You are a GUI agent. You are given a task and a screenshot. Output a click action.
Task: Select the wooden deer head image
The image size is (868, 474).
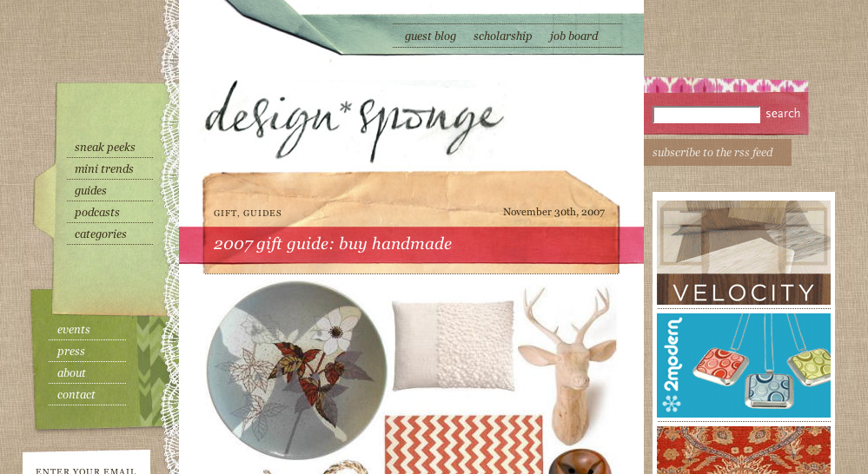(568, 366)
